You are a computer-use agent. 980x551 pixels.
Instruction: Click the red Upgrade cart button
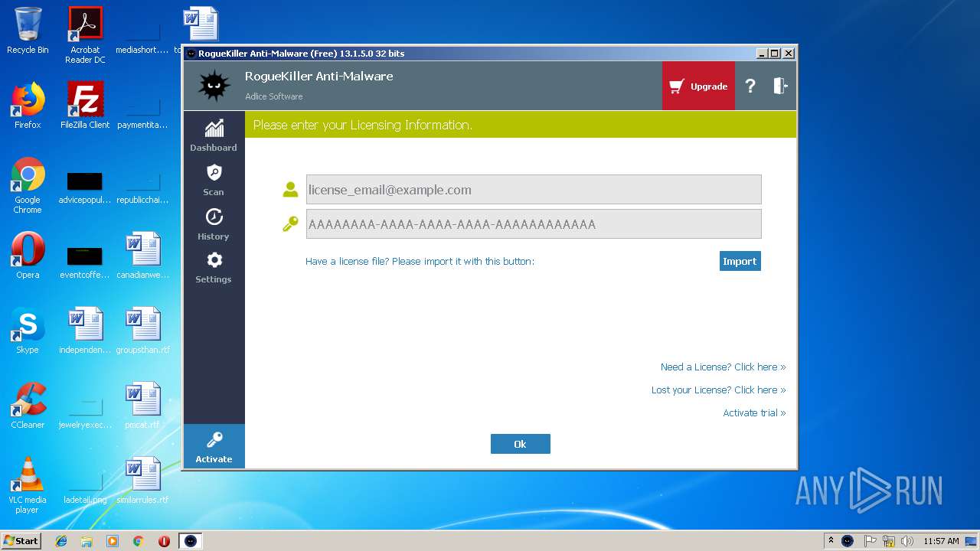tap(698, 86)
